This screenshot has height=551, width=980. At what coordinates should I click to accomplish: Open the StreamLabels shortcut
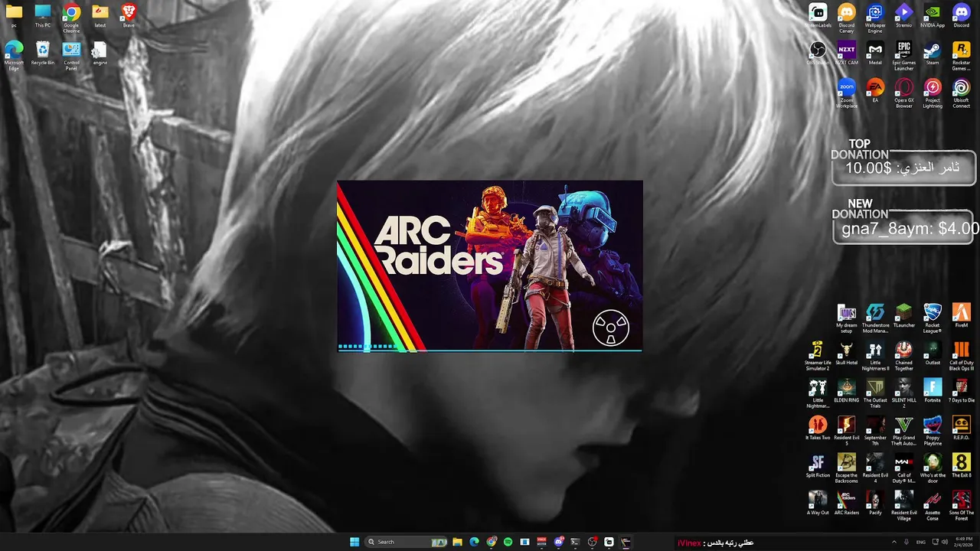818,15
